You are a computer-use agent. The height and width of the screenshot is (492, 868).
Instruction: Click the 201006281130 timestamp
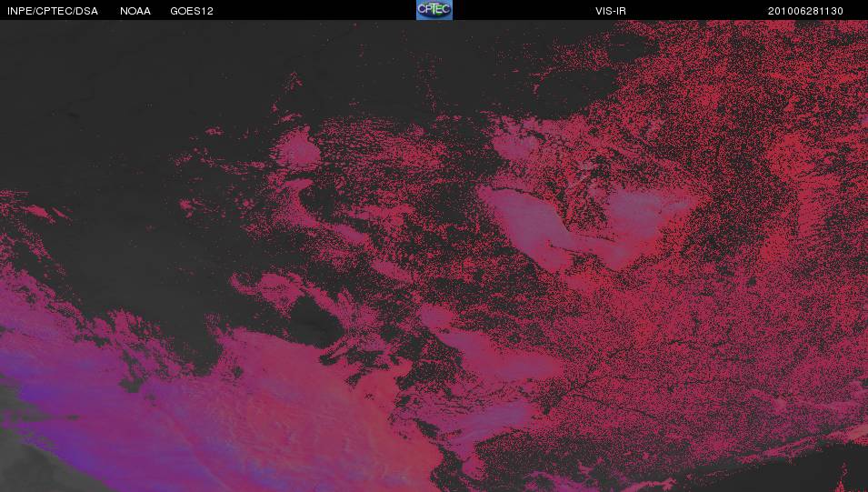pos(805,11)
